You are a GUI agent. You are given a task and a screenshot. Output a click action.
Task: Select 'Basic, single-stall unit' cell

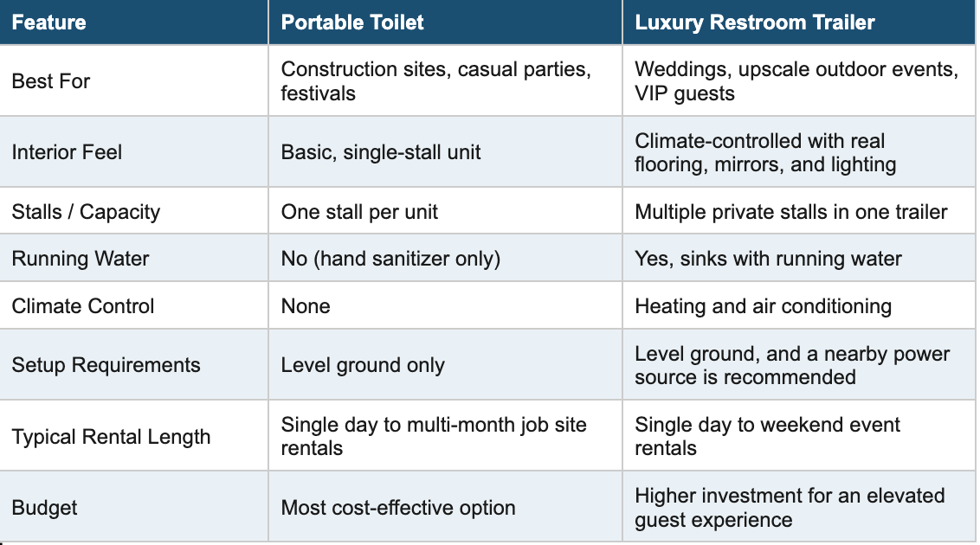click(x=446, y=151)
